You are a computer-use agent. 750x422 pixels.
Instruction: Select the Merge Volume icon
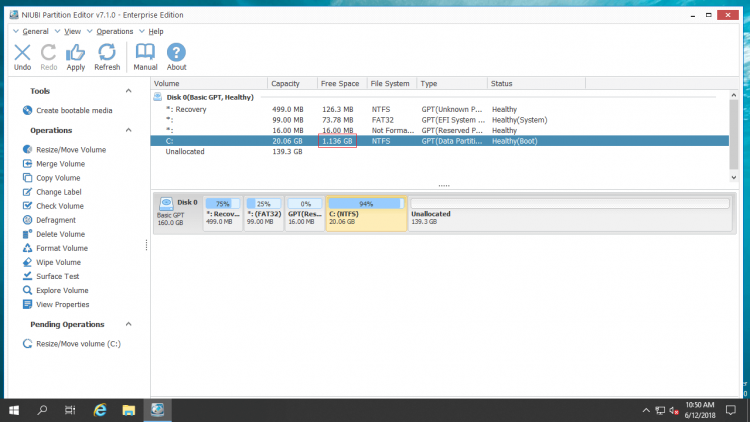pos(27,164)
